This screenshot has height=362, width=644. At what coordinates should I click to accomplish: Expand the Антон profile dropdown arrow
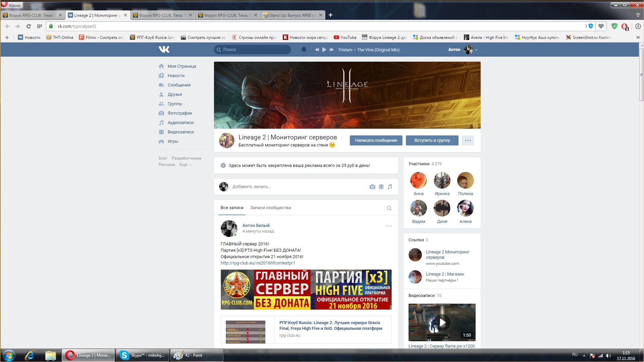tap(477, 50)
